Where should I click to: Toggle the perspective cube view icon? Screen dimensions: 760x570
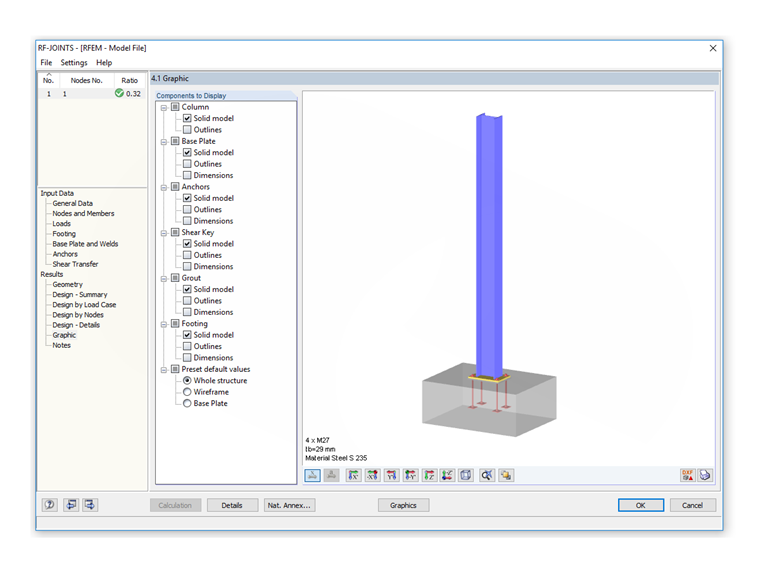tap(466, 475)
